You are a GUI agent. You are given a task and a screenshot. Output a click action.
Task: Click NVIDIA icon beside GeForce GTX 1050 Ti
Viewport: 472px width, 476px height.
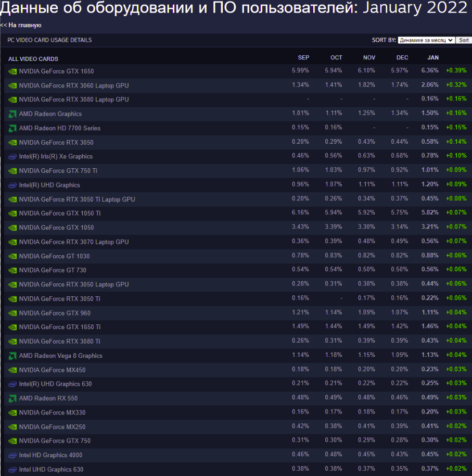click(x=12, y=214)
